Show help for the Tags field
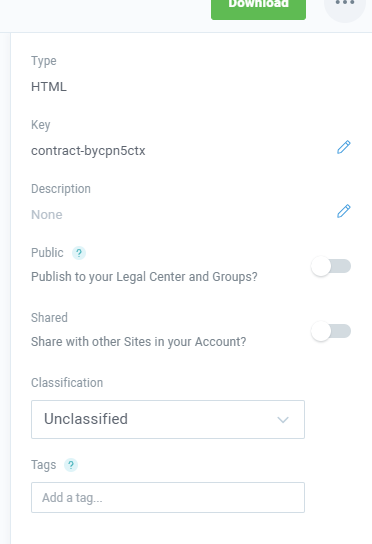 click(71, 465)
